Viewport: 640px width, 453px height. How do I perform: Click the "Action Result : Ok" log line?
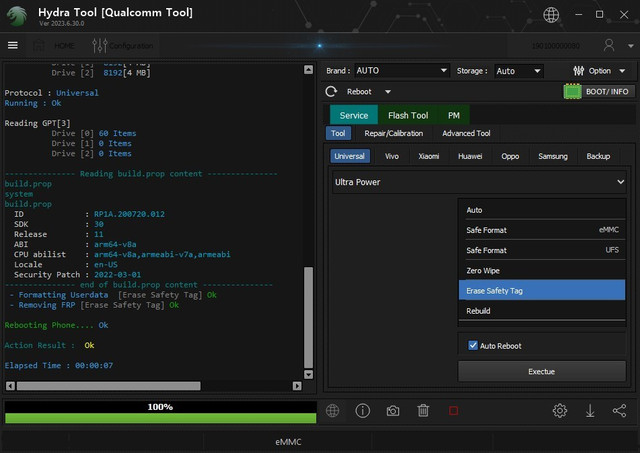point(49,345)
